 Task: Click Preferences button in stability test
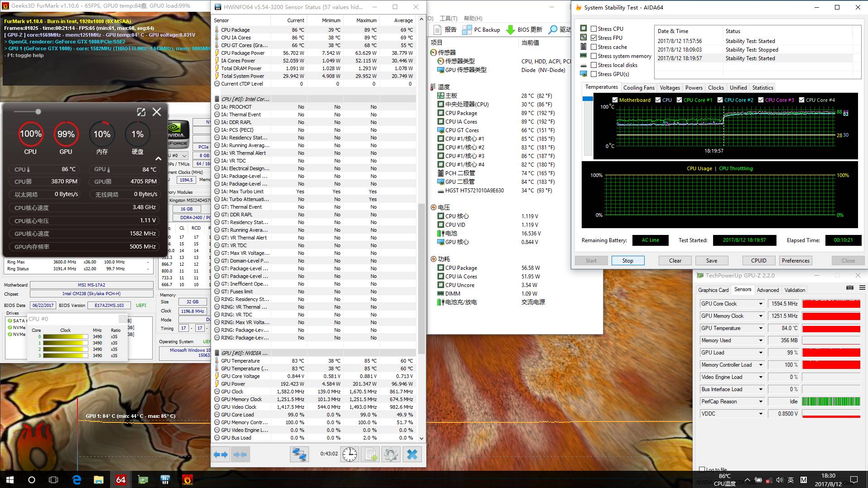point(796,261)
